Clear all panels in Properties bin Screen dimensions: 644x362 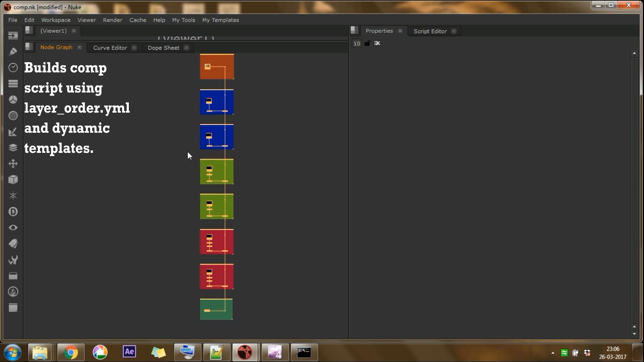coord(377,43)
